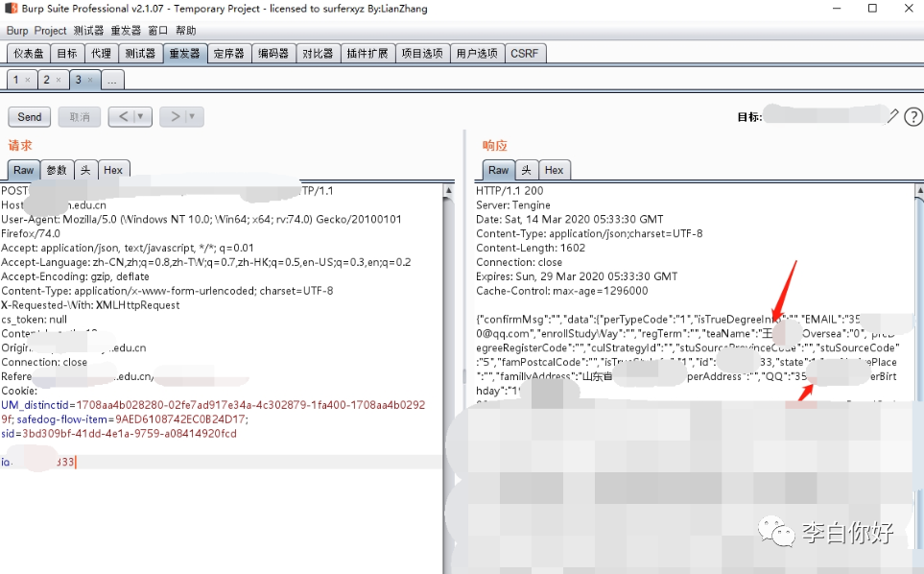
Task: Select request Hex view tab
Action: [113, 170]
